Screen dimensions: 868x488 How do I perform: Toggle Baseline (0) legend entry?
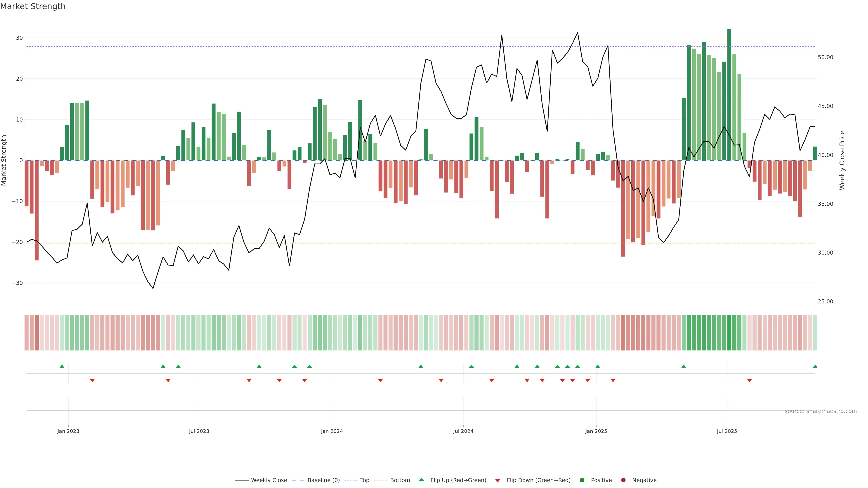point(323,480)
